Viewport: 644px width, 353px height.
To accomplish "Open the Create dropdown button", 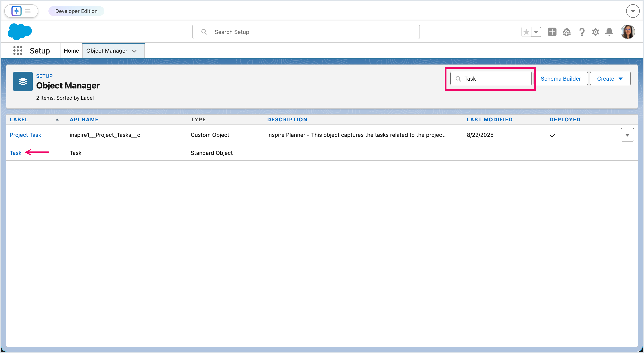I will coord(610,79).
